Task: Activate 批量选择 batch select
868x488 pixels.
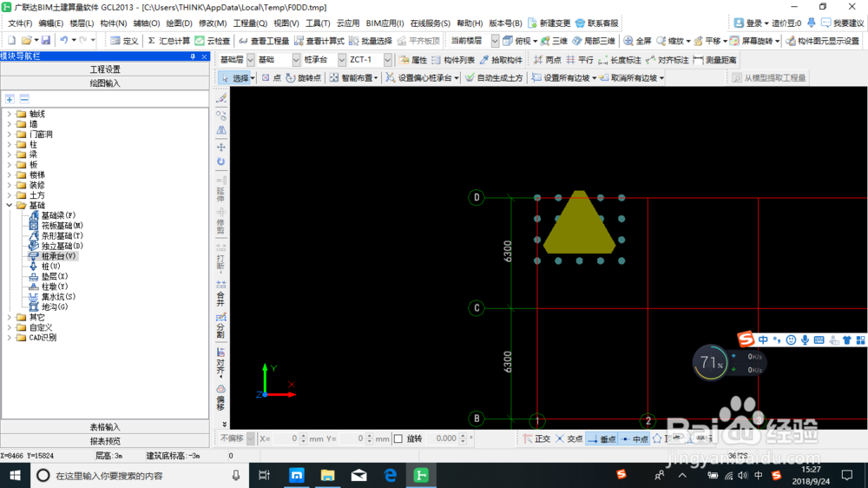Action: pyautogui.click(x=371, y=41)
